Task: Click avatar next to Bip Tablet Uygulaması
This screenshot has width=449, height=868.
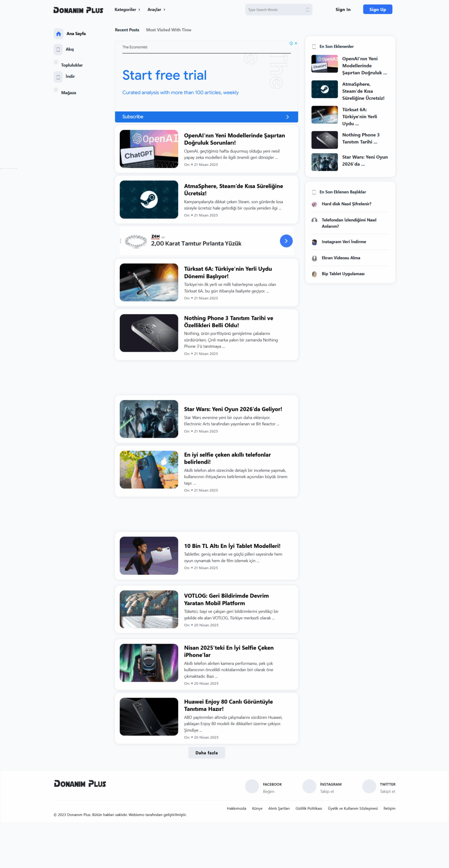Action: [x=314, y=274]
